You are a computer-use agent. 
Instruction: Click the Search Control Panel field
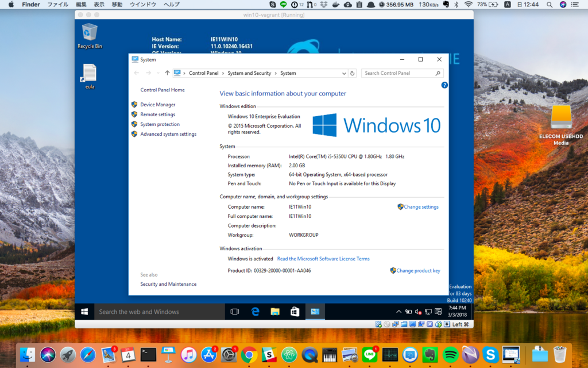pos(402,73)
